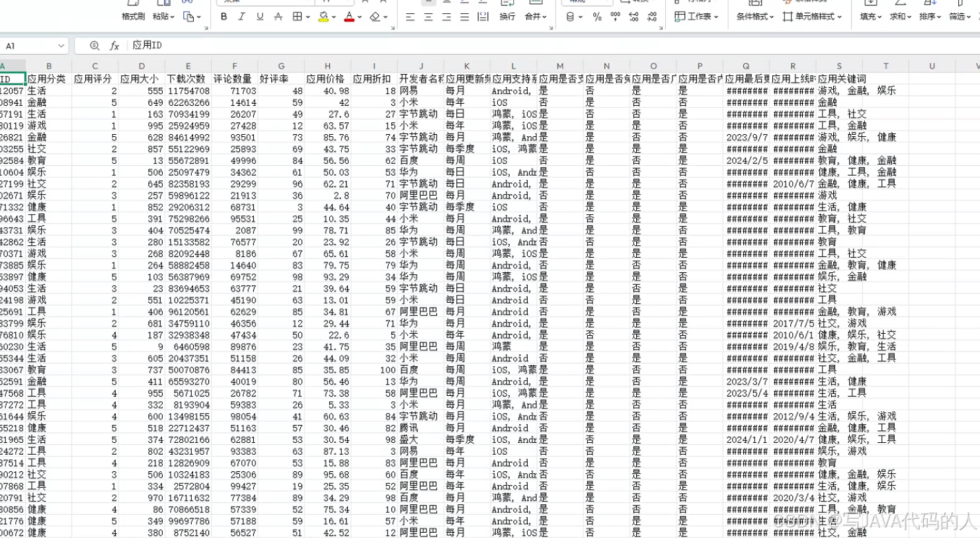Click the 工作表 worksheet icon
980x538 pixels.
tap(679, 17)
